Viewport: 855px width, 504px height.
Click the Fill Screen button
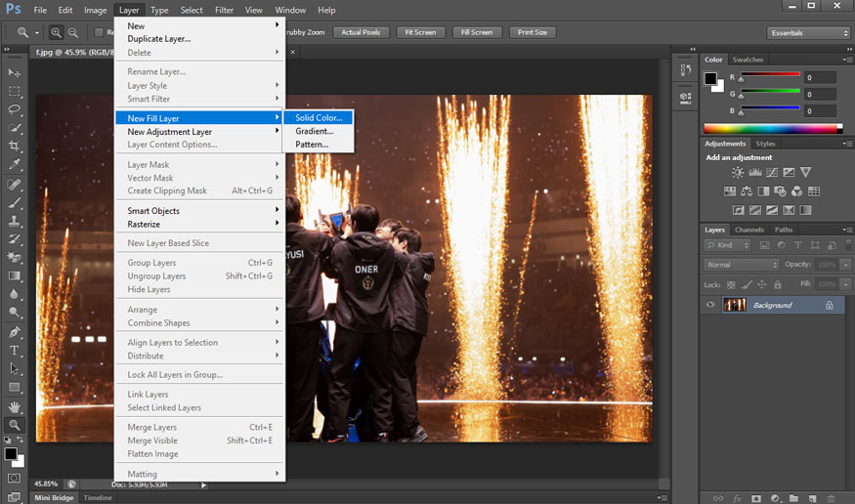477,32
